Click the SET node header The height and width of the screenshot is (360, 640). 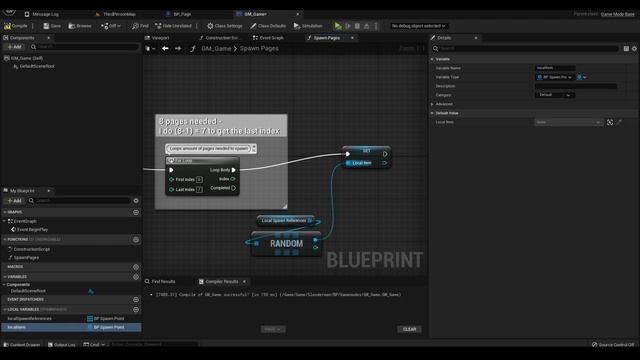367,151
